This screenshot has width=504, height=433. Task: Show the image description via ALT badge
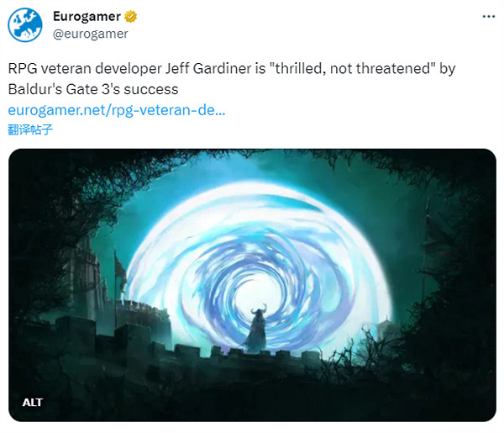pyautogui.click(x=33, y=402)
